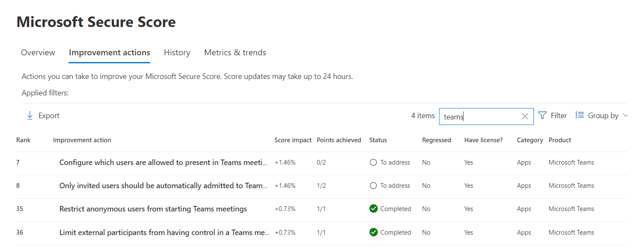
Task: Switch to the History tab
Action: point(177,52)
